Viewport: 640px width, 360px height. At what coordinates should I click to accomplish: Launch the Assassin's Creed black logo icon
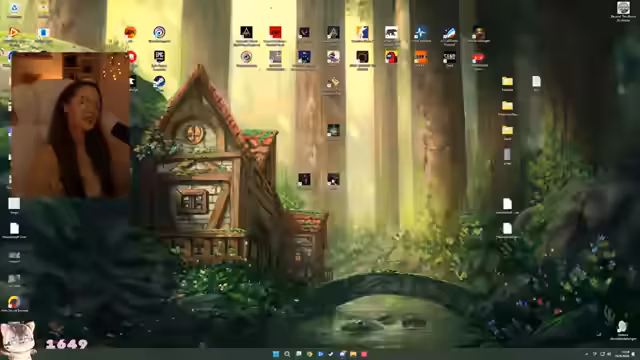click(246, 32)
